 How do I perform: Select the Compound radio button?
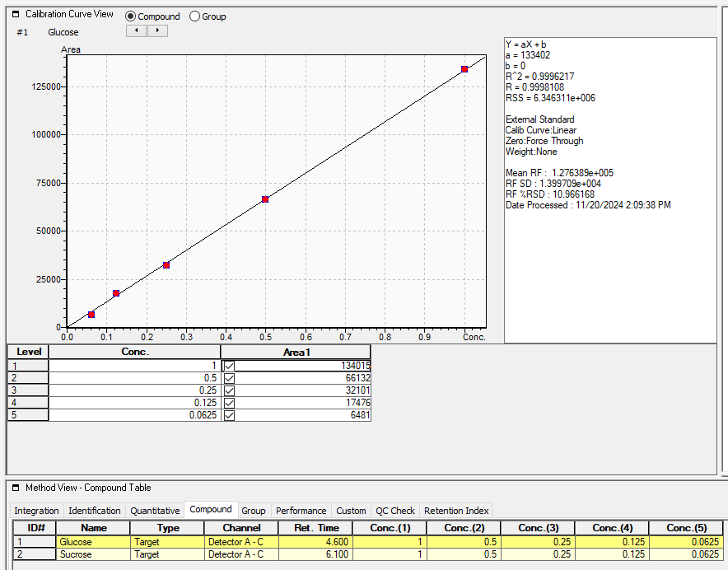[x=131, y=16]
